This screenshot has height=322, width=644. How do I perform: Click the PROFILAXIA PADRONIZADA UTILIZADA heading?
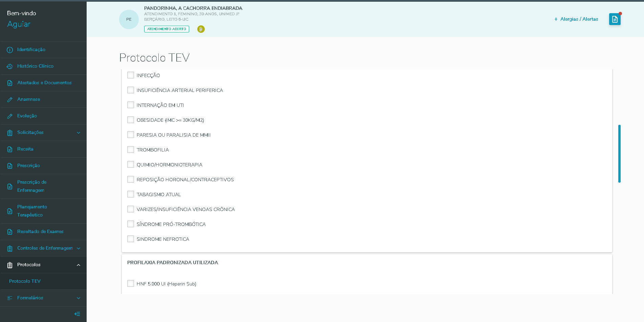[x=173, y=262]
